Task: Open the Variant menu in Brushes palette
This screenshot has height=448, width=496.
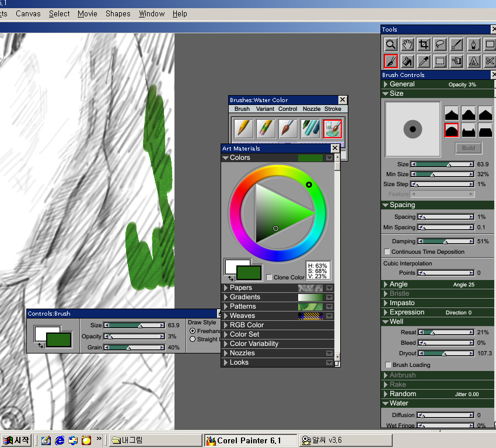Action: coord(265,109)
